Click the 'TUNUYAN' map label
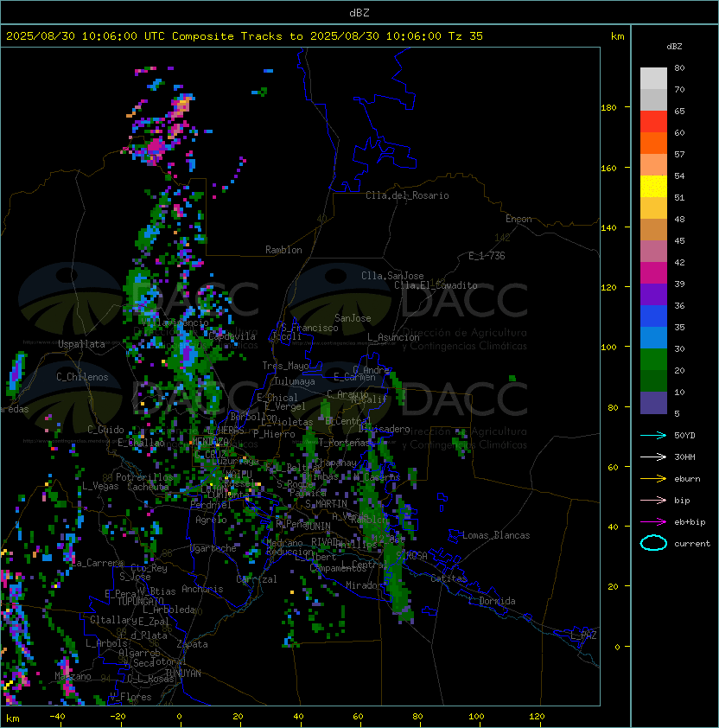The image size is (719, 728). tap(183, 674)
